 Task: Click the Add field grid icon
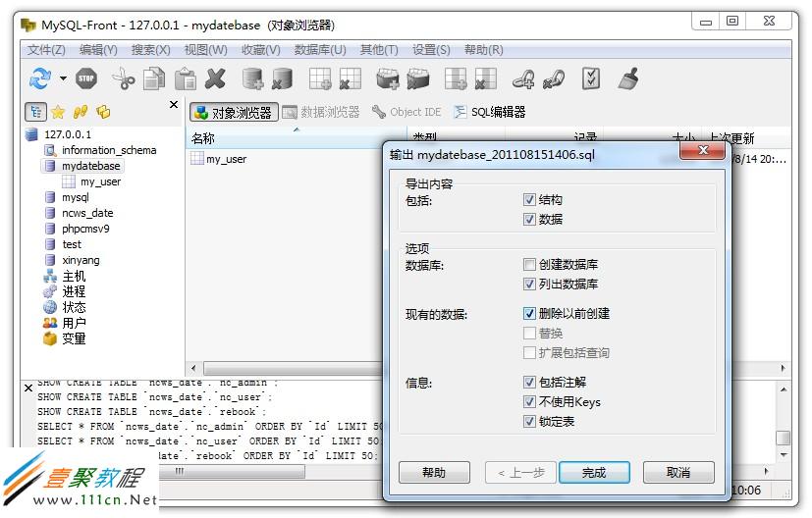tap(456, 78)
